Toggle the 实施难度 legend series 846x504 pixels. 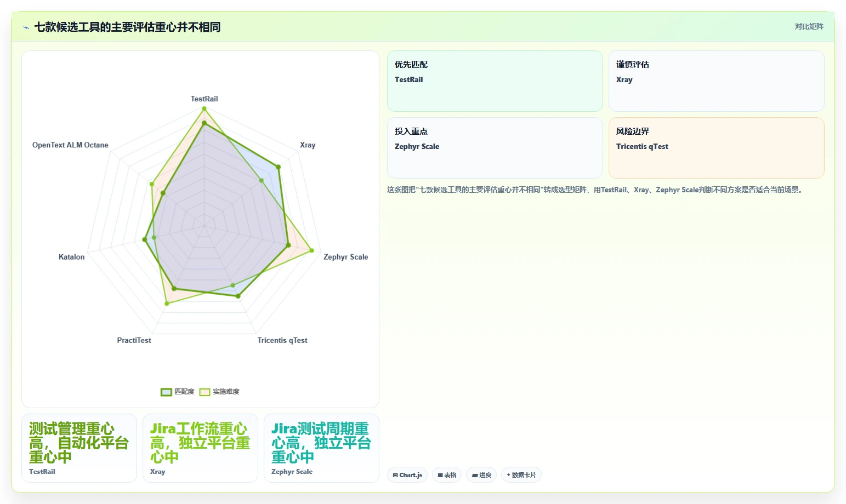219,392
